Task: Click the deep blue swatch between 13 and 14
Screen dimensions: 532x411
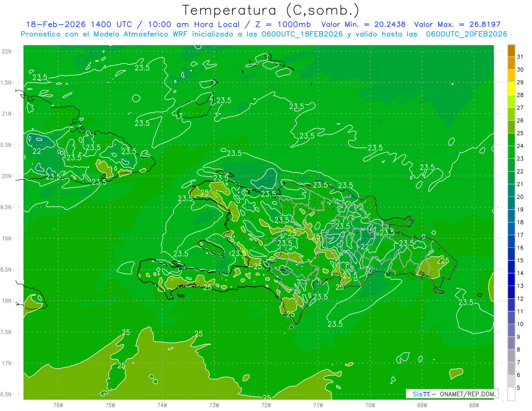Action: pyautogui.click(x=511, y=280)
